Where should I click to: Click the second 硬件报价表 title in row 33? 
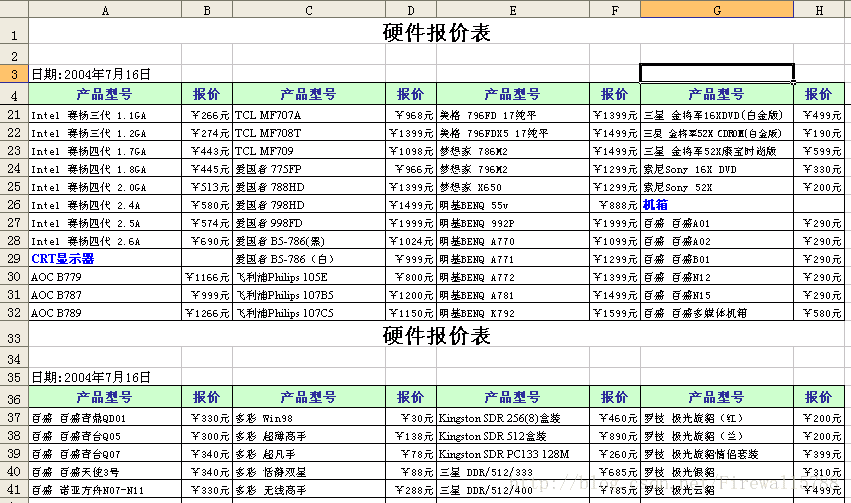point(436,335)
